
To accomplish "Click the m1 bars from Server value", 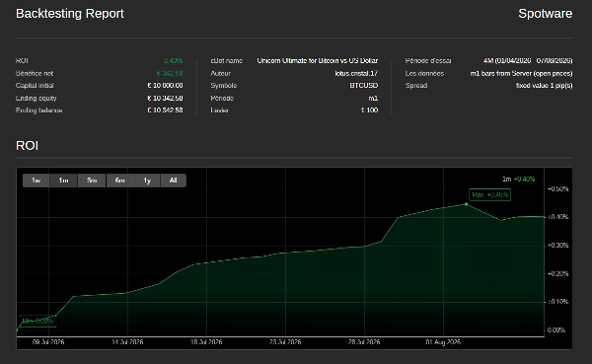I will [521, 73].
